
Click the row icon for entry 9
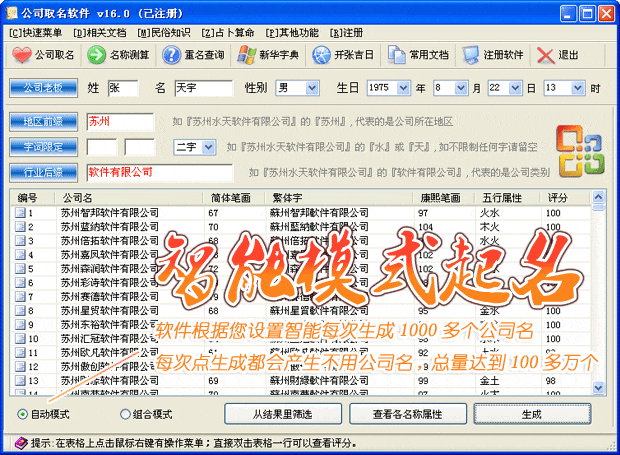[20, 325]
